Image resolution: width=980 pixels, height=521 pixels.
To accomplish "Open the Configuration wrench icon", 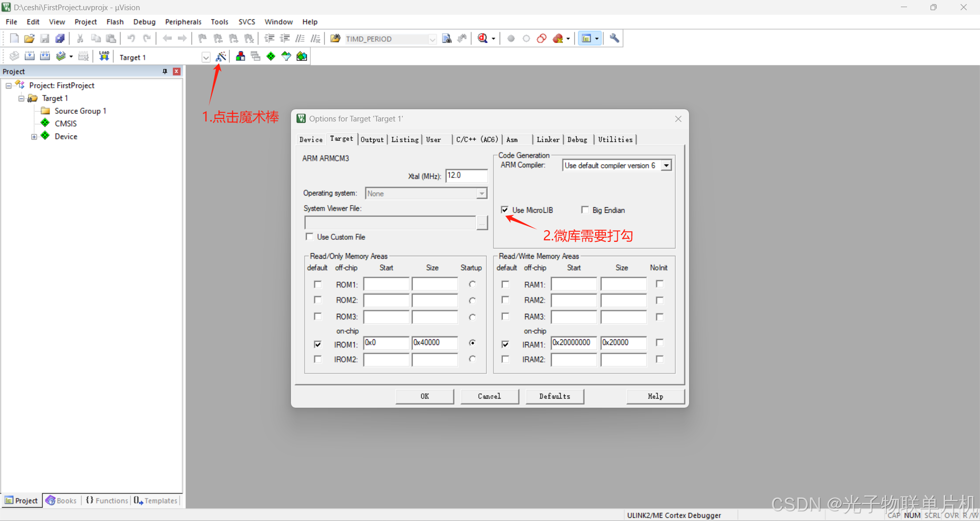I will [x=615, y=38].
